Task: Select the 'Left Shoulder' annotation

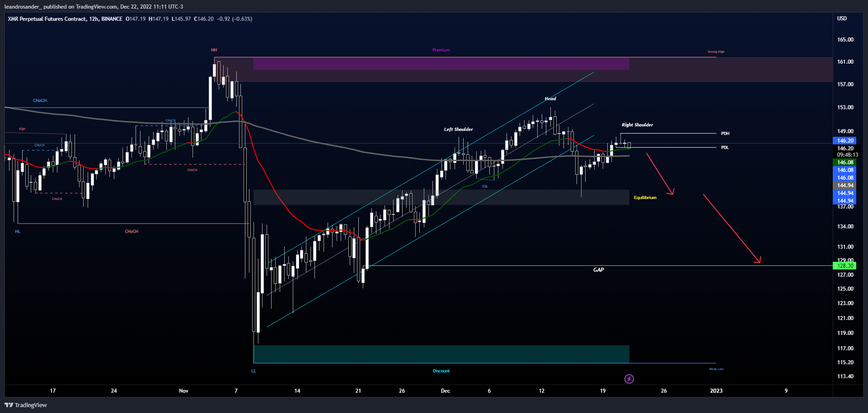Action: [x=459, y=130]
